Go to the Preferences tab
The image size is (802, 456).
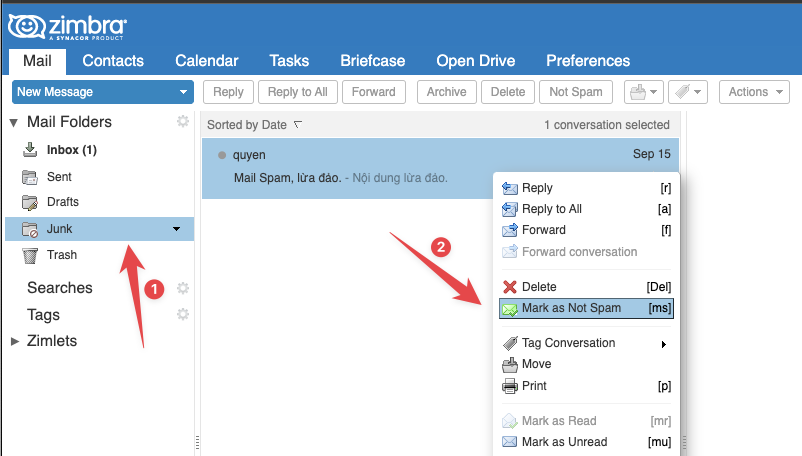[x=588, y=61]
